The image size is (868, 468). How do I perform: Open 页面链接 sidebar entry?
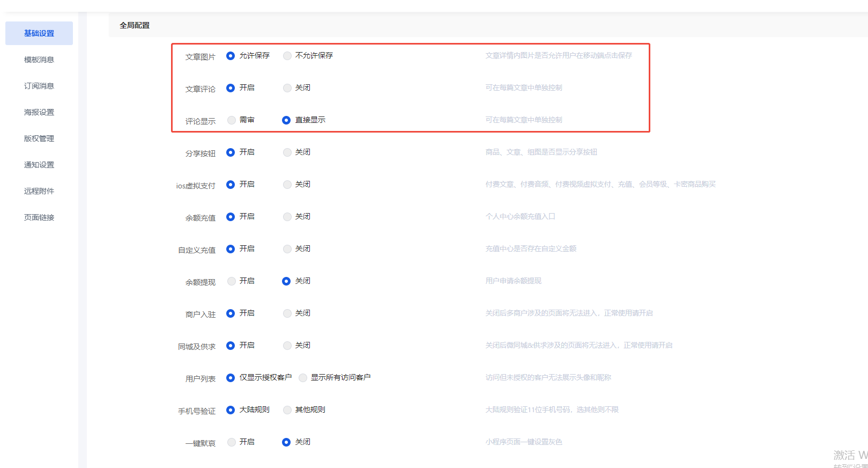click(x=39, y=217)
